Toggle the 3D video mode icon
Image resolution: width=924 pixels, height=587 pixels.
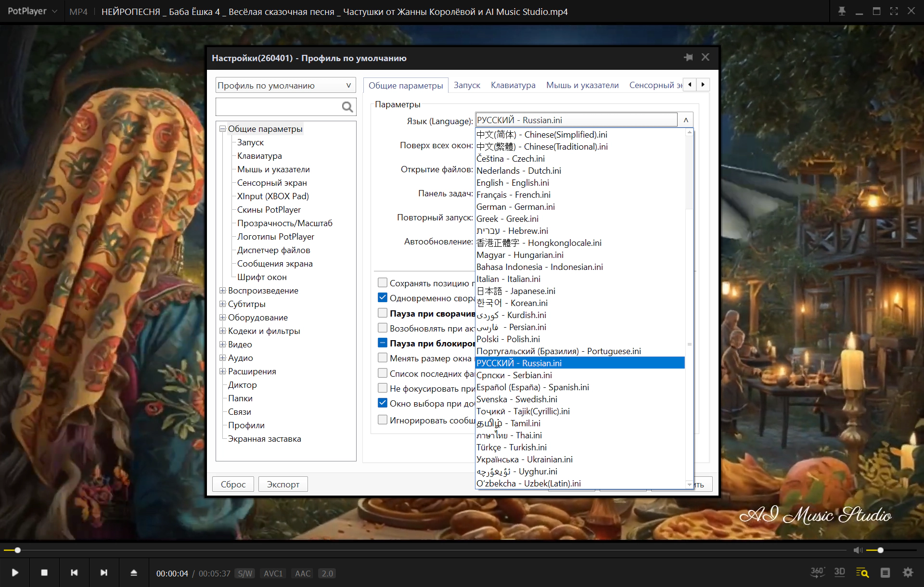[x=839, y=572]
